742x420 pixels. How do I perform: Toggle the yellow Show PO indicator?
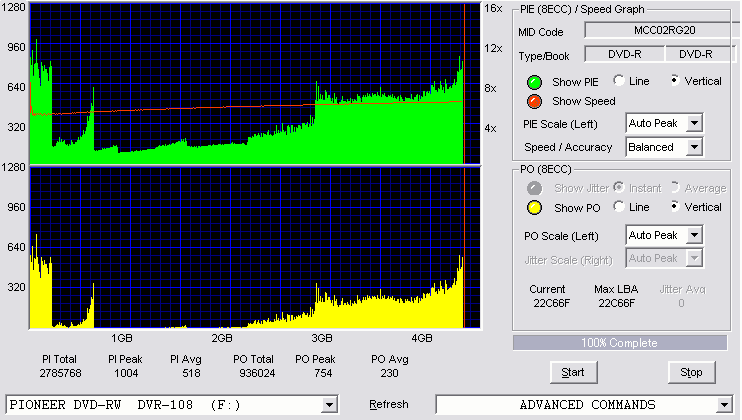[x=534, y=207]
